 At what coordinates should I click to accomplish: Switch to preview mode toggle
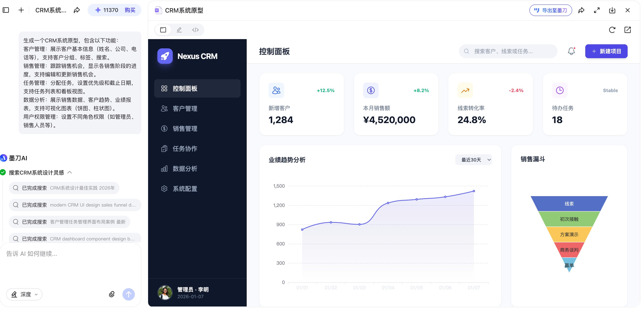pyautogui.click(x=163, y=30)
